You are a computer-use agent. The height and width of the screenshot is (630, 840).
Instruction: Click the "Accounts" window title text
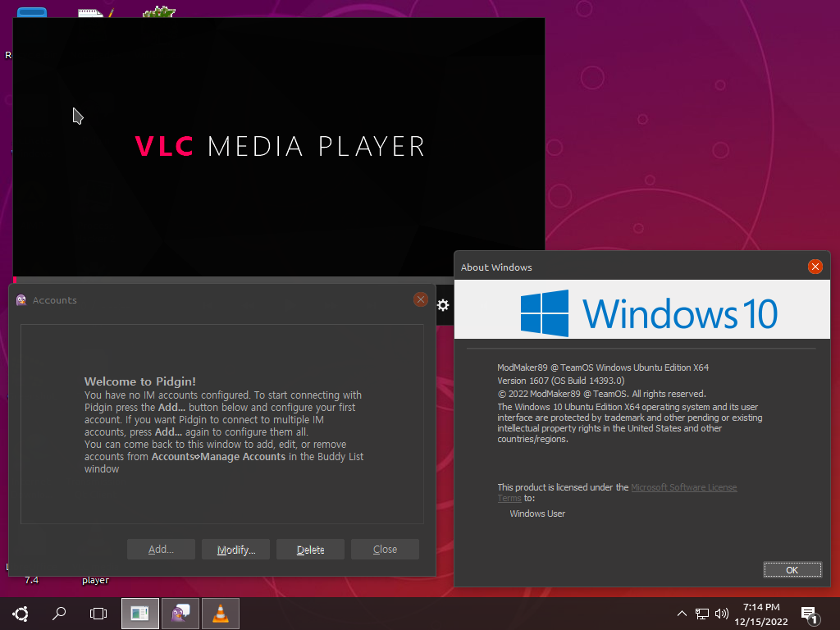pyautogui.click(x=55, y=300)
